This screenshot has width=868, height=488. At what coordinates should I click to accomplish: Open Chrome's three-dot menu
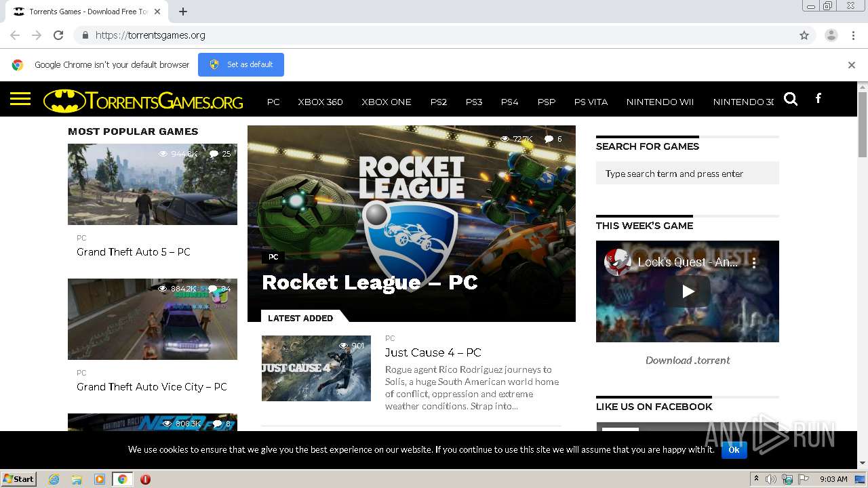[x=853, y=35]
